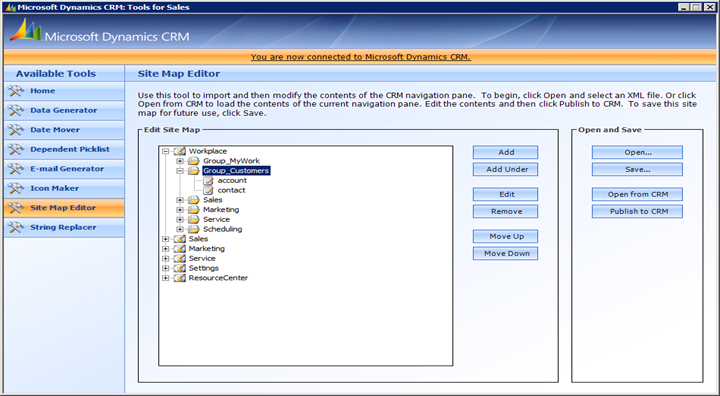Click the tools icon beside String Replacer
Viewport: 720px width, 396px height.
(16, 227)
